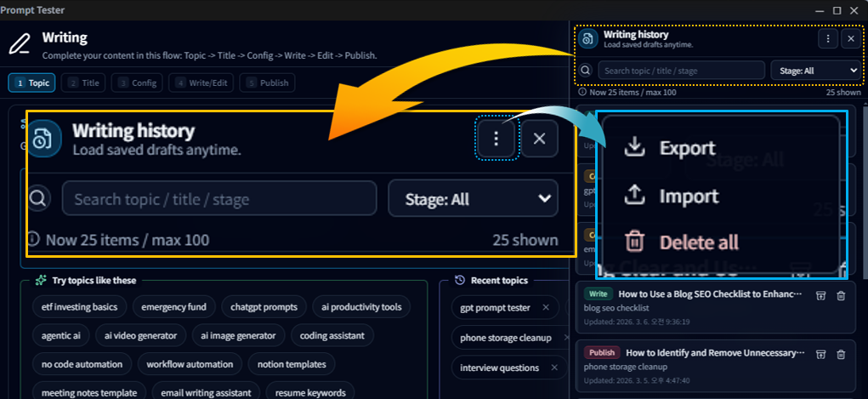
Task: Choose the no code automation topic
Action: click(x=82, y=364)
